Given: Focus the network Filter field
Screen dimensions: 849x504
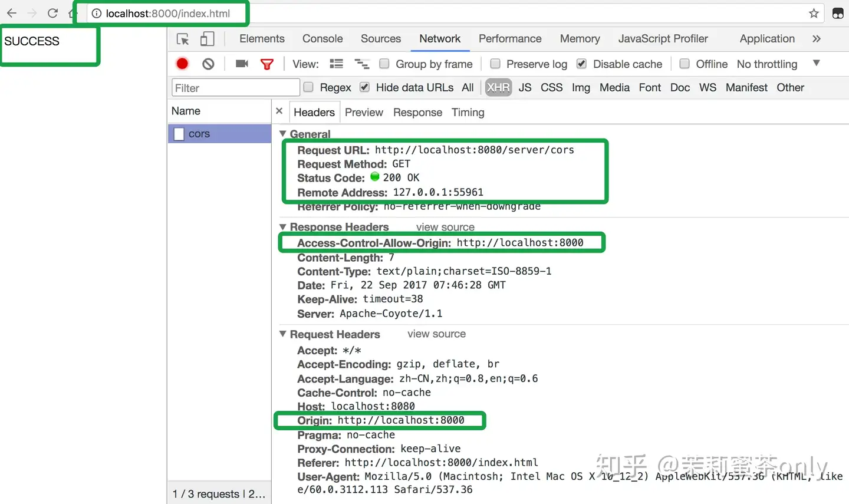Looking at the screenshot, I should (235, 88).
